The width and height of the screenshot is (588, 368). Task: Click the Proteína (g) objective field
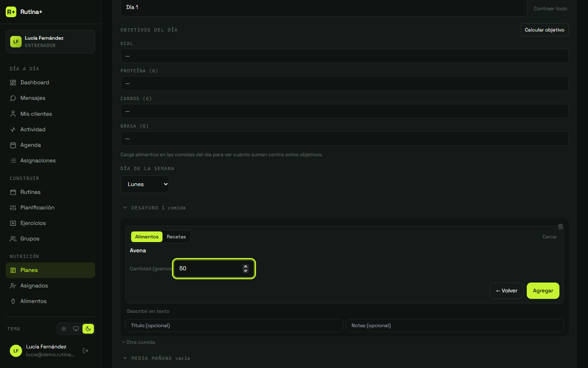click(345, 83)
